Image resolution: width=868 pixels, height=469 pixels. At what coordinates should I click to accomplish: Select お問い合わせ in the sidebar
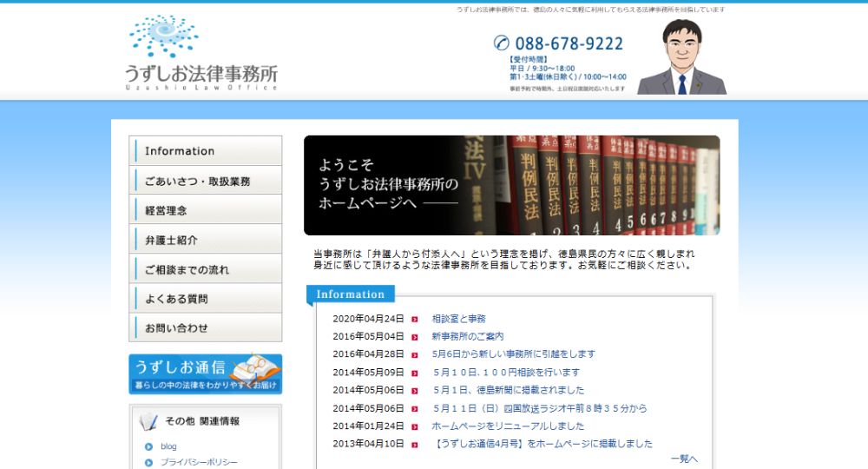[206, 328]
